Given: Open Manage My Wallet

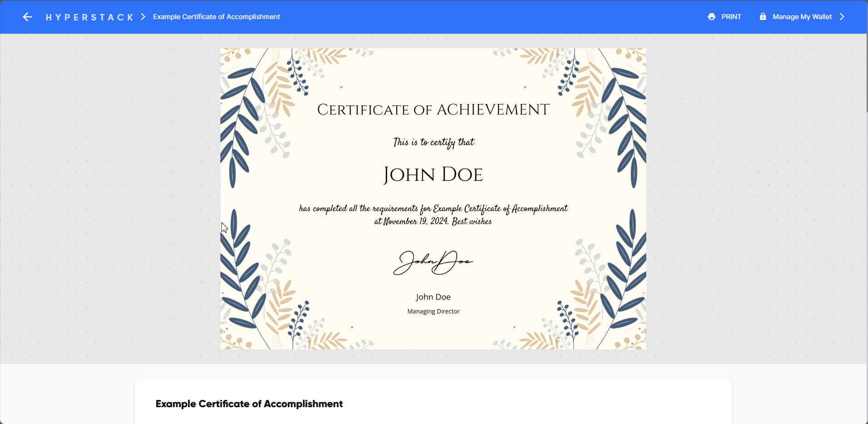Looking at the screenshot, I should pos(802,17).
